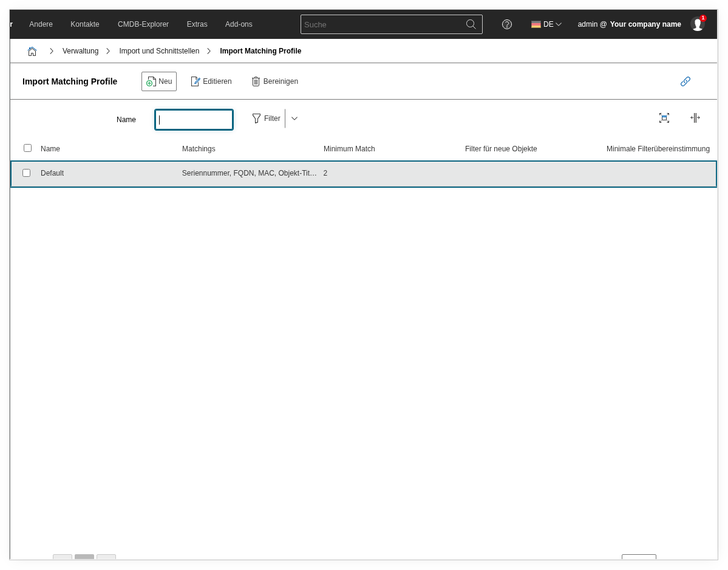728x570 pixels.
Task: Open the help question mark icon
Action: click(x=506, y=24)
